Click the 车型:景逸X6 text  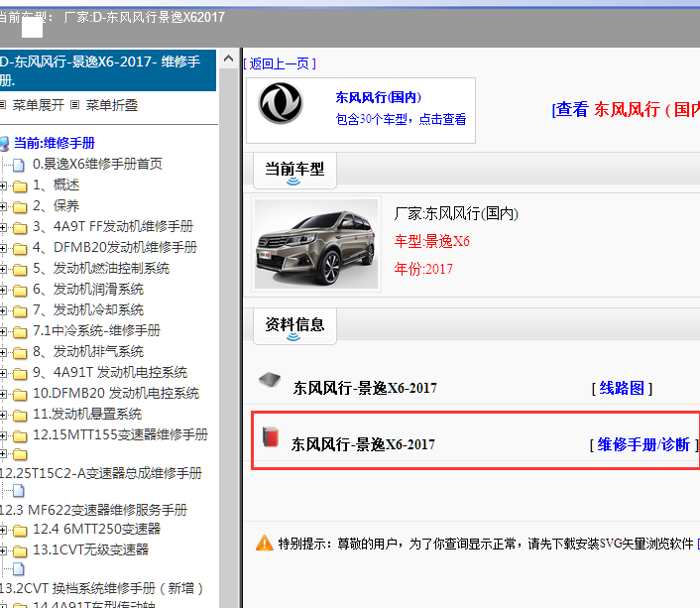(431, 241)
